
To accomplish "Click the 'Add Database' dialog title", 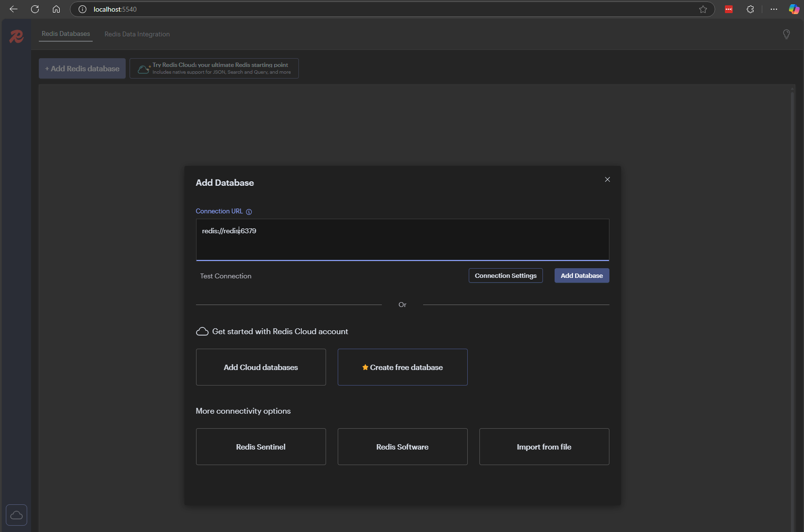I will pyautogui.click(x=225, y=183).
